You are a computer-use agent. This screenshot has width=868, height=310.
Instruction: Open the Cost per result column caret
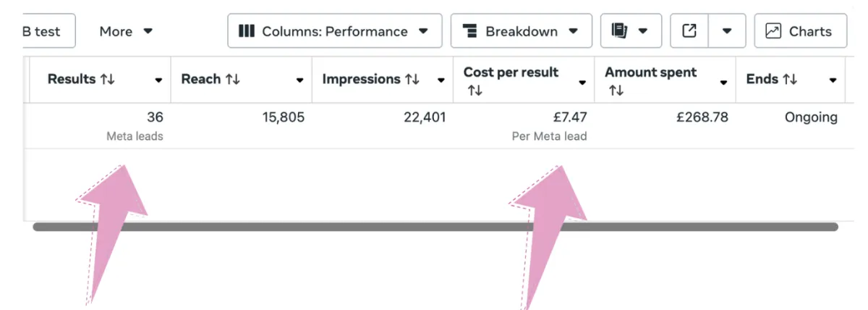tap(582, 83)
